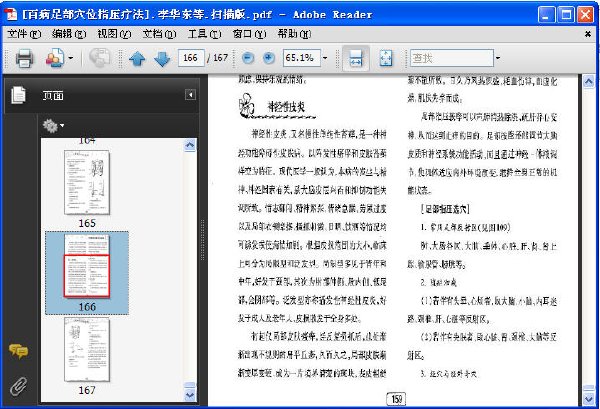Zoom in with the plus button
This screenshot has width=600, height=409.
pos(269,58)
